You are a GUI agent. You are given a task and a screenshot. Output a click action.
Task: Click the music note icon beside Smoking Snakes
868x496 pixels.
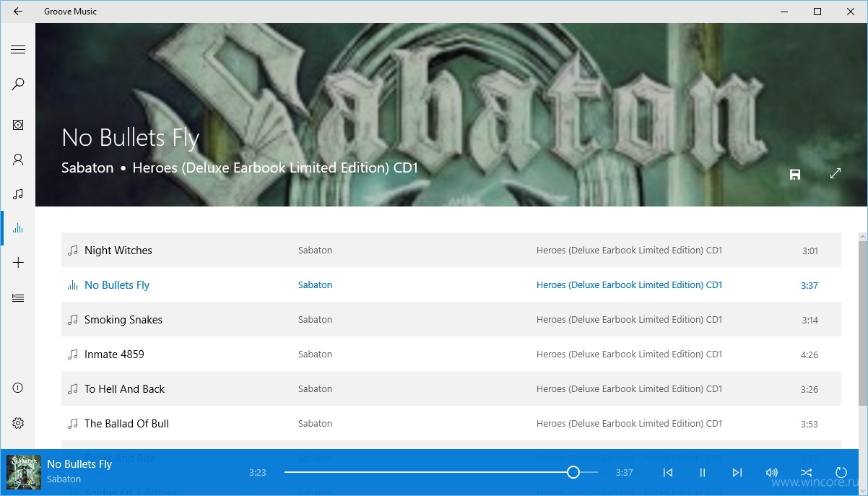(72, 320)
